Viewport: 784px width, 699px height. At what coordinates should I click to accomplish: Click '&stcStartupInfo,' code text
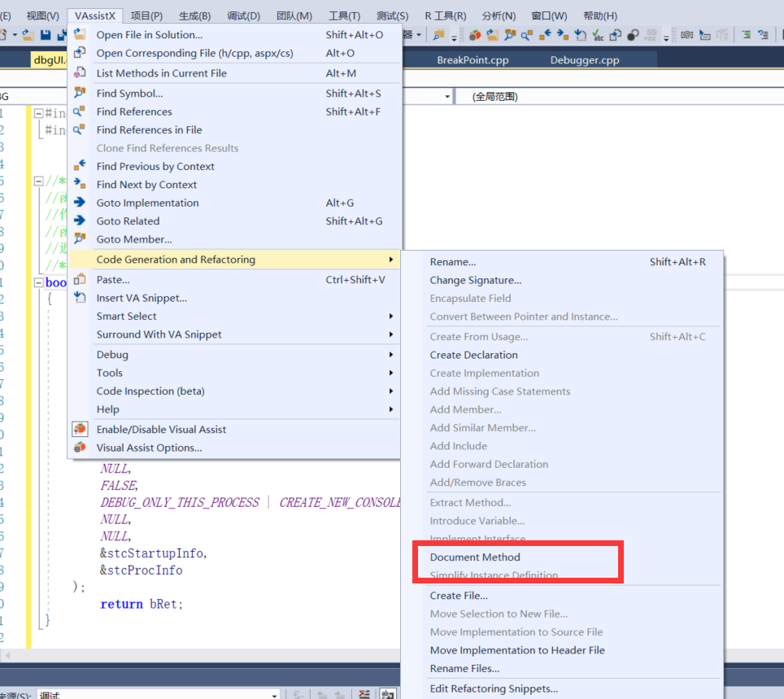pyautogui.click(x=154, y=553)
